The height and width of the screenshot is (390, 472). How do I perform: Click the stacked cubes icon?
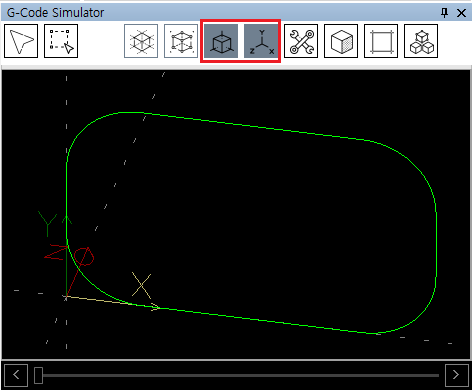click(421, 41)
